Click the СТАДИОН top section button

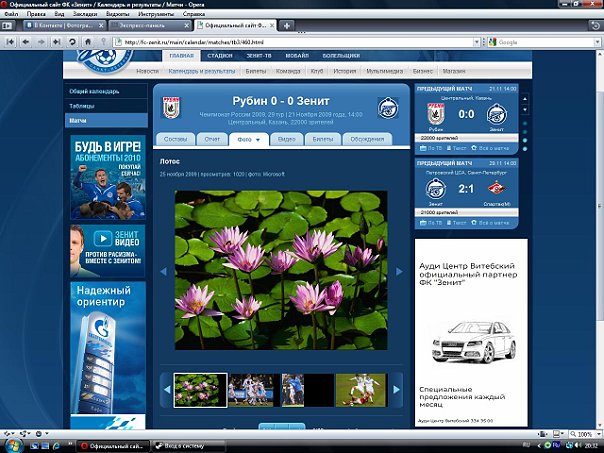[x=219, y=56]
